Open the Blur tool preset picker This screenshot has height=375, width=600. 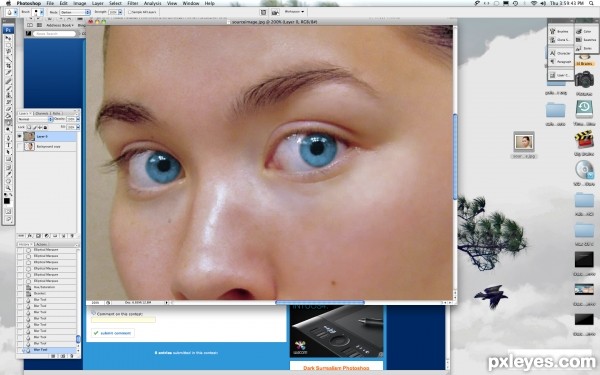(15, 12)
